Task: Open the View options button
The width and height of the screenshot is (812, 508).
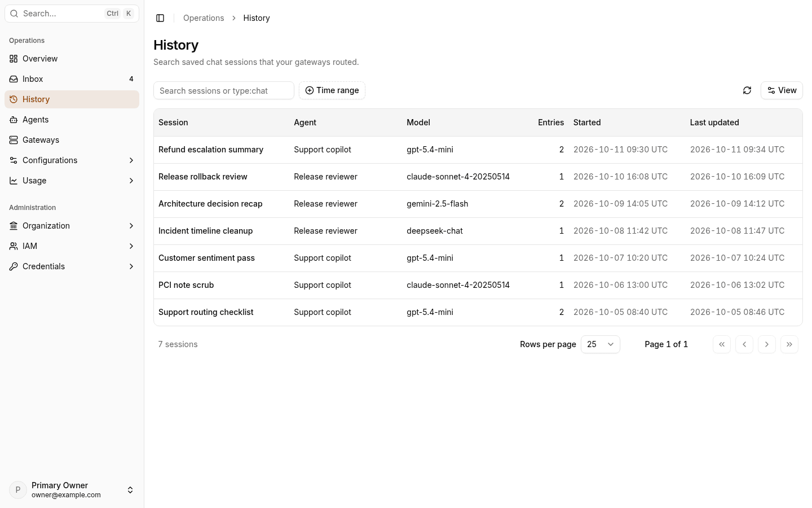Action: [782, 90]
